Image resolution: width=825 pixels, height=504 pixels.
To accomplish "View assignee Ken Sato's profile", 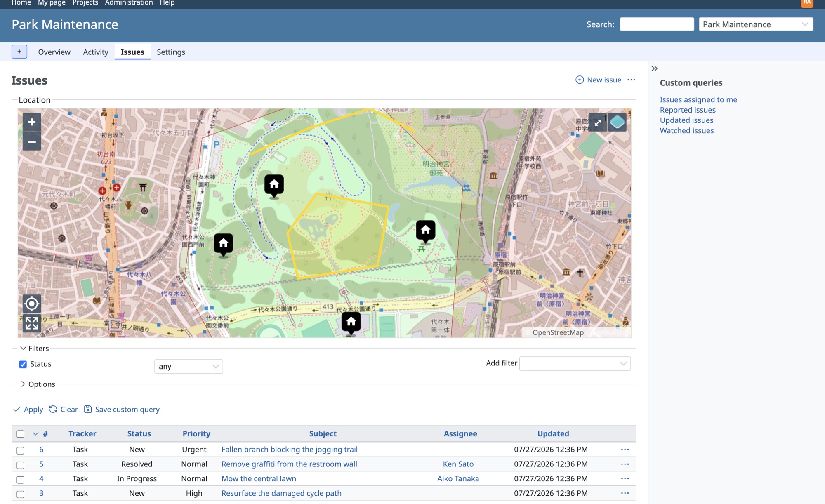I will [458, 464].
